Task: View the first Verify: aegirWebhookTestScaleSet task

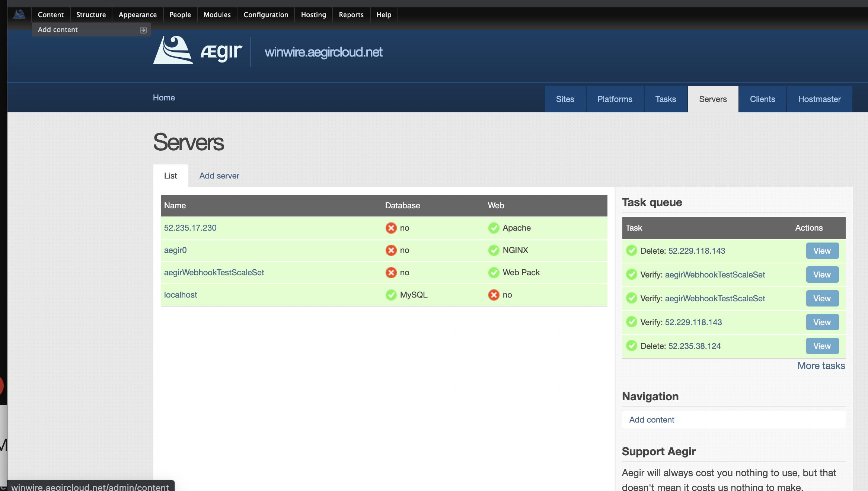Action: click(822, 275)
